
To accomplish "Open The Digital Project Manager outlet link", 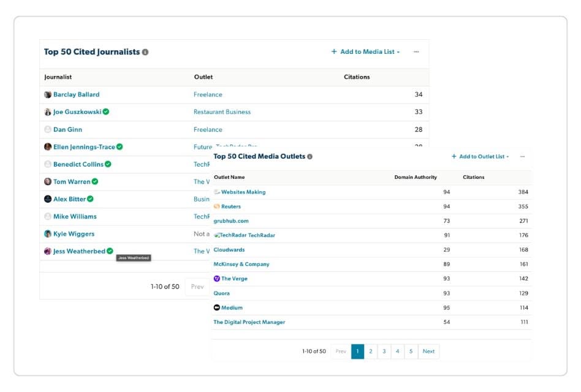I will click(x=249, y=322).
